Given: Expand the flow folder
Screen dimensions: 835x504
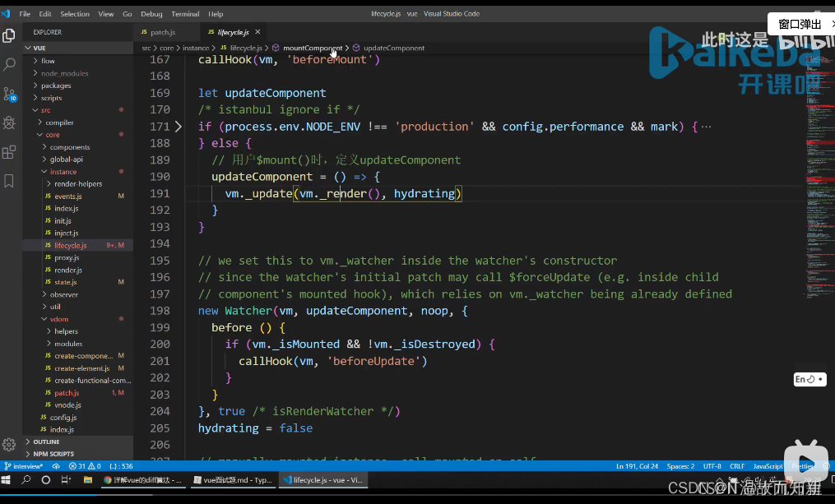Looking at the screenshot, I should (78, 61).
